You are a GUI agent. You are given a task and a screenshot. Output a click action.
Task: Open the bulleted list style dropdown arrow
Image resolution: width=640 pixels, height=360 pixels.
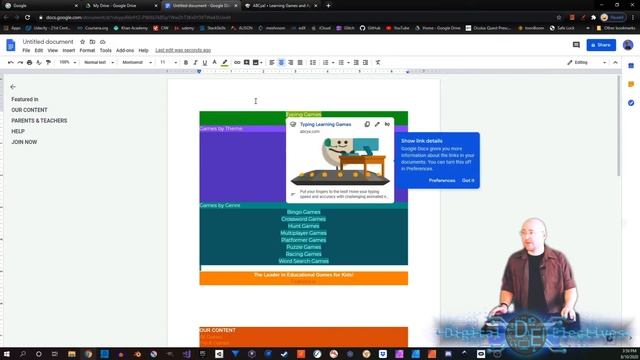(x=349, y=62)
